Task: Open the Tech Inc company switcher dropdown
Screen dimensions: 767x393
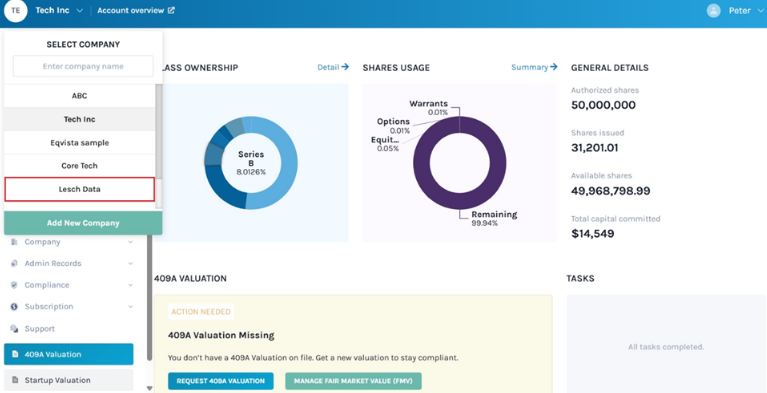Action: 59,10
